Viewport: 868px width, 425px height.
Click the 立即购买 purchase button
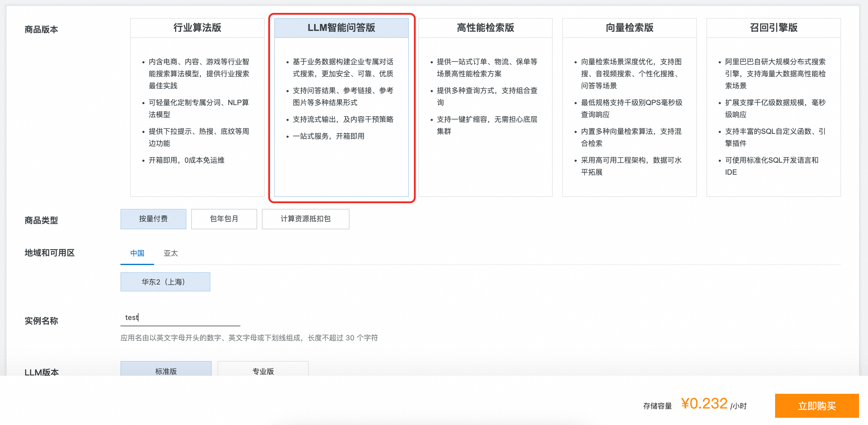pyautogui.click(x=816, y=406)
